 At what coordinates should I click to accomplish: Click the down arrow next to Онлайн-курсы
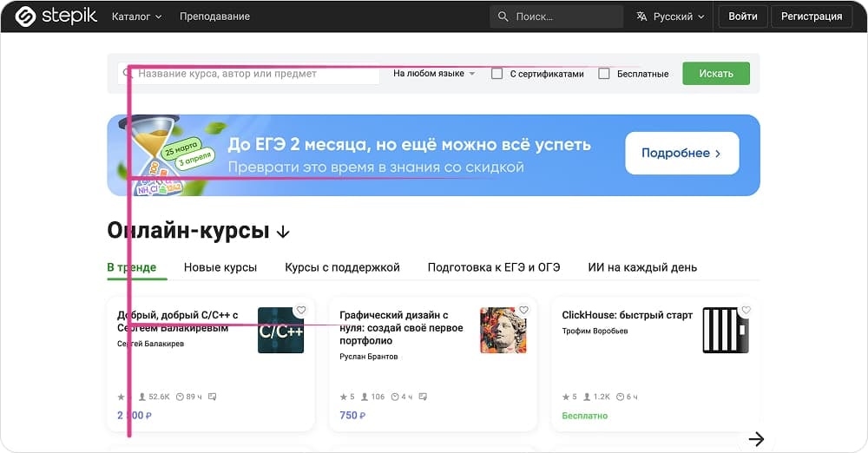pyautogui.click(x=283, y=232)
